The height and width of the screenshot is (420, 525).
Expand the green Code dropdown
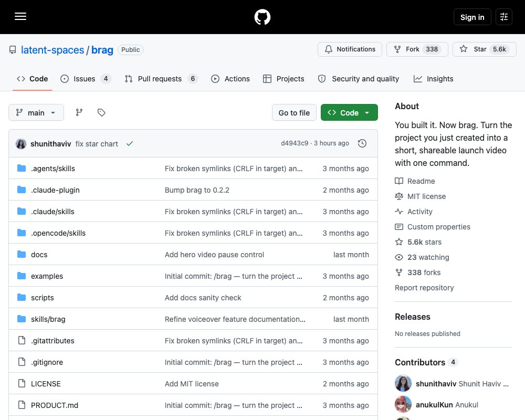click(349, 112)
